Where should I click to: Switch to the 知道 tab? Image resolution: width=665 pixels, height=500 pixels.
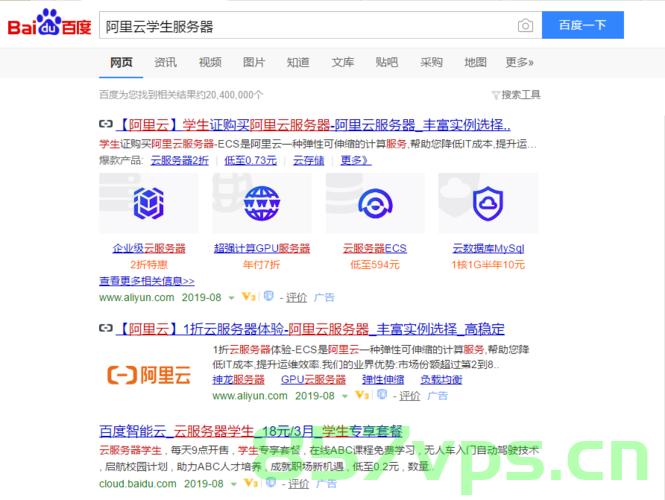(298, 62)
